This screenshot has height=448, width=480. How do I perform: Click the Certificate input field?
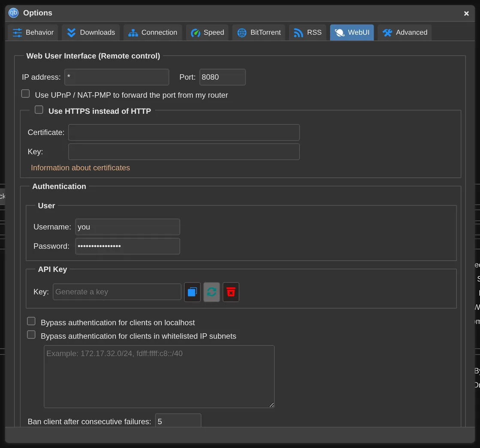tap(184, 132)
